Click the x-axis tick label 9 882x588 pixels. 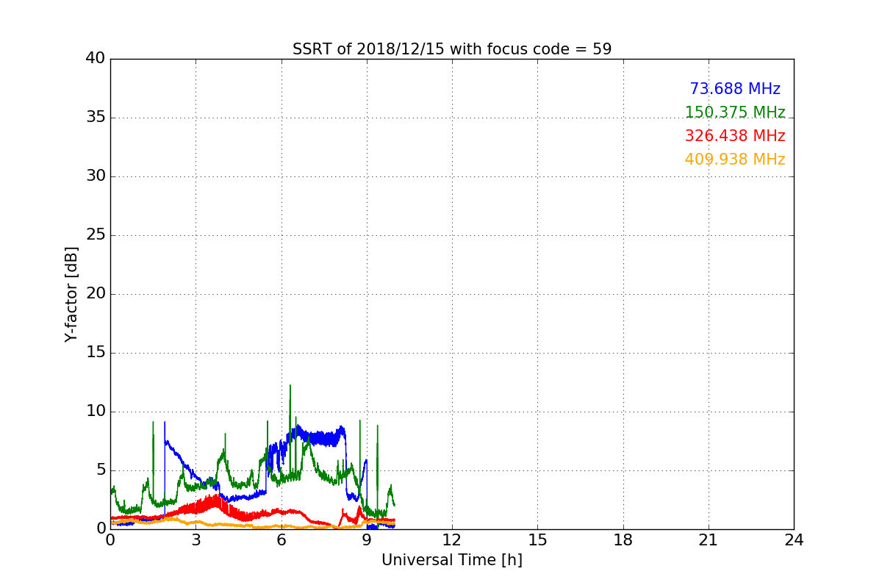(x=367, y=540)
